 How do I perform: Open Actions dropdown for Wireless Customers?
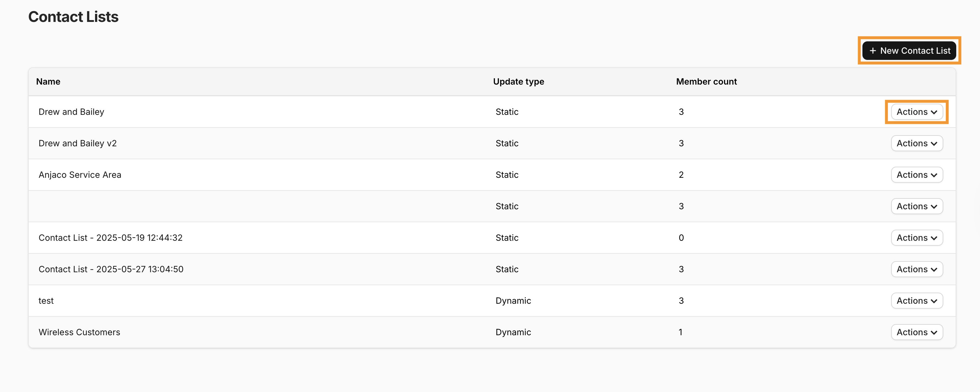coord(916,332)
